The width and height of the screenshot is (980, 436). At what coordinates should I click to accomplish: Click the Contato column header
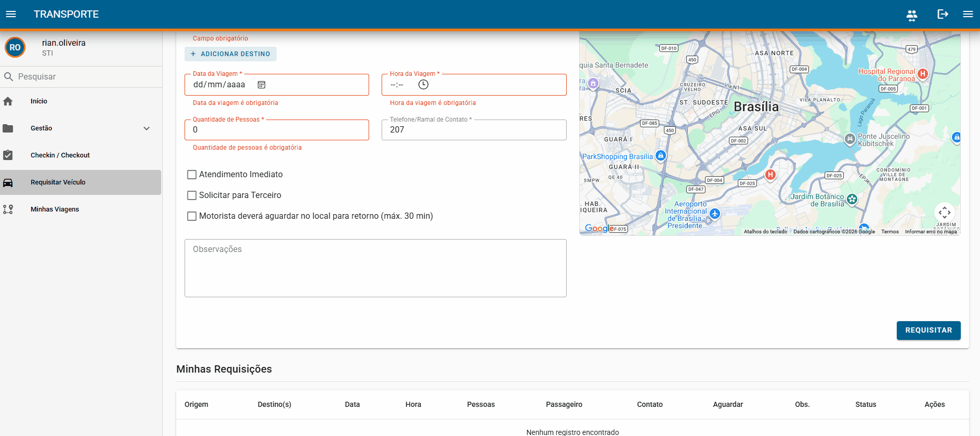650,404
